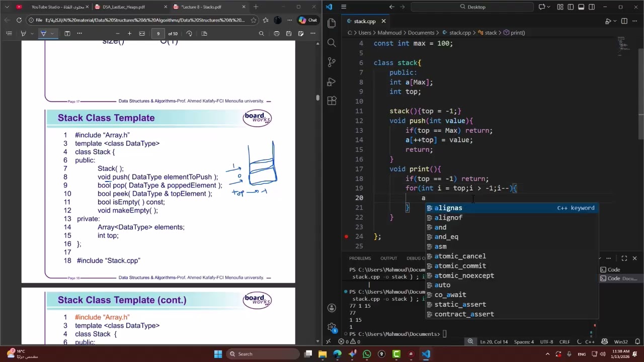644x362 pixels.
Task: Open the Extensions view
Action: tap(332, 101)
